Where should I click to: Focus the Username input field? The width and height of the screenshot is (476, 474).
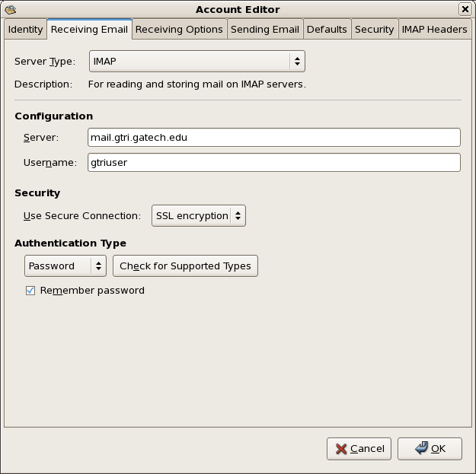point(273,163)
